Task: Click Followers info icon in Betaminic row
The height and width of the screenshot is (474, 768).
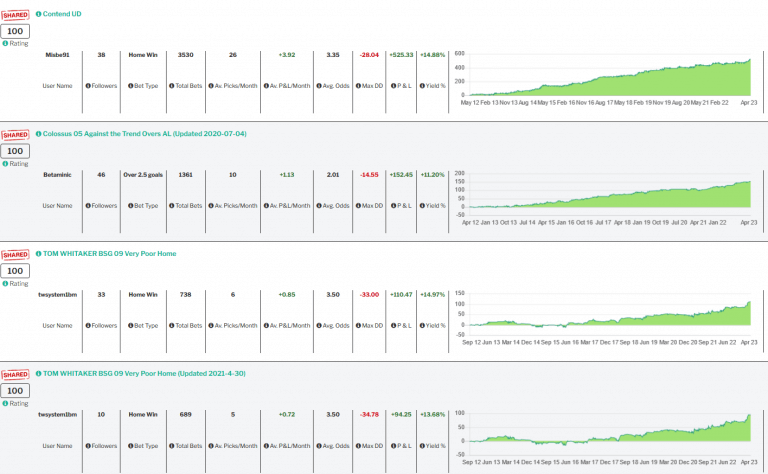Action: (x=88, y=206)
